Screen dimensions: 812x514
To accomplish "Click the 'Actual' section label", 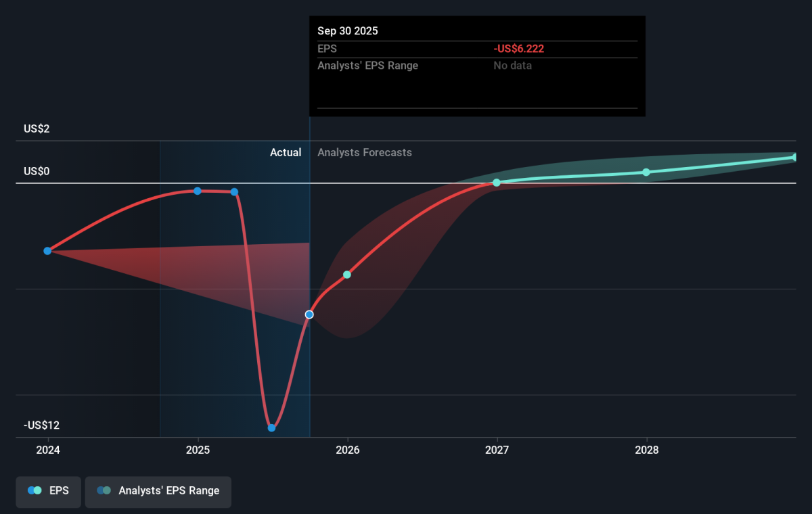I will point(286,153).
